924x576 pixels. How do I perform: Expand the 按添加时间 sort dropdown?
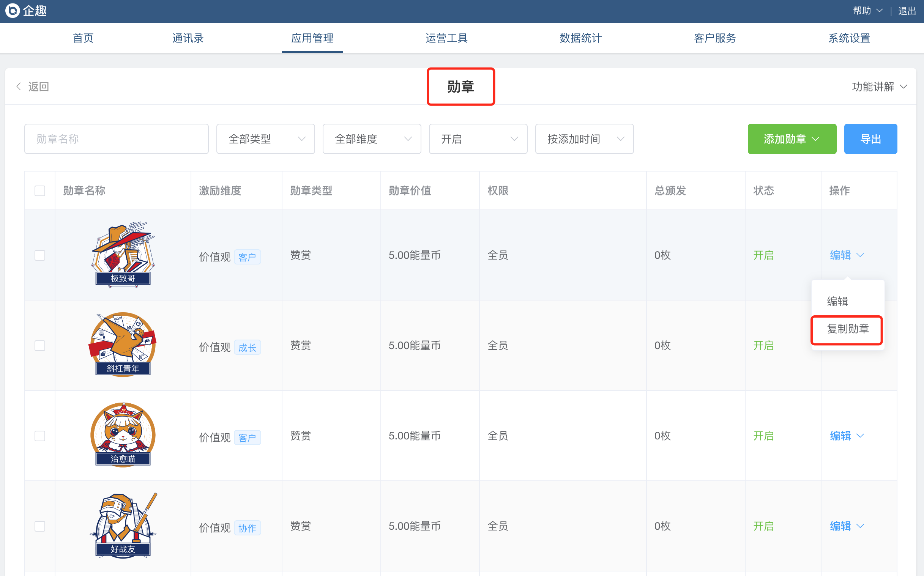584,138
